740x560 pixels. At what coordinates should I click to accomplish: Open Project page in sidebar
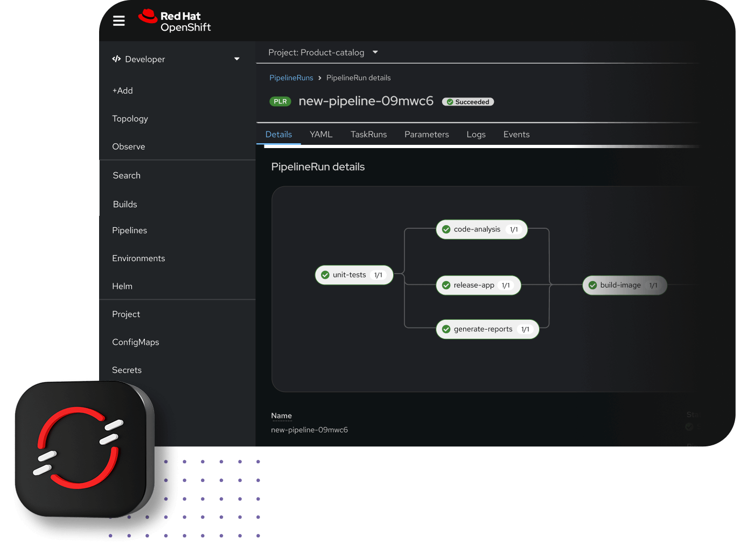tap(126, 314)
